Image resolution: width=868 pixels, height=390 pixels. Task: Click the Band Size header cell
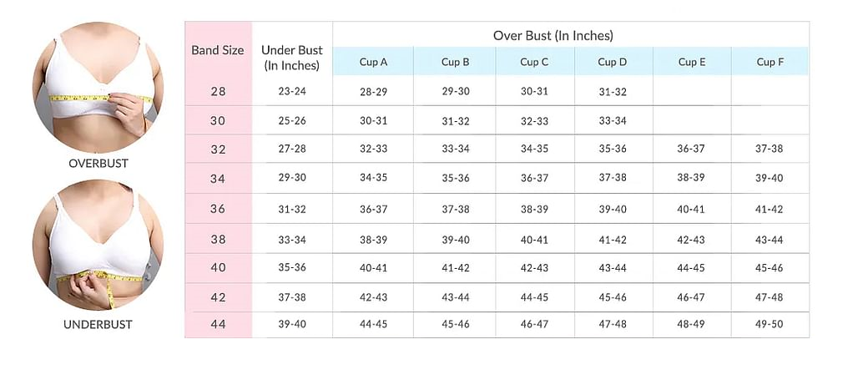(218, 50)
